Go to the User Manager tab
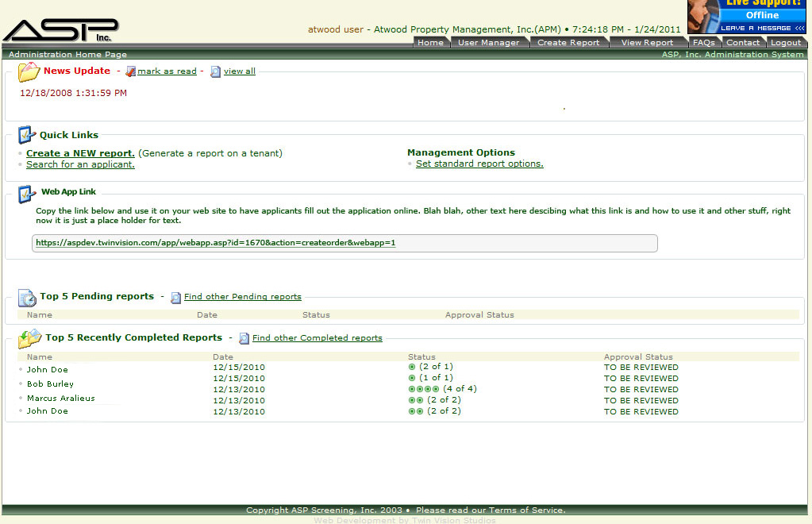 [488, 42]
